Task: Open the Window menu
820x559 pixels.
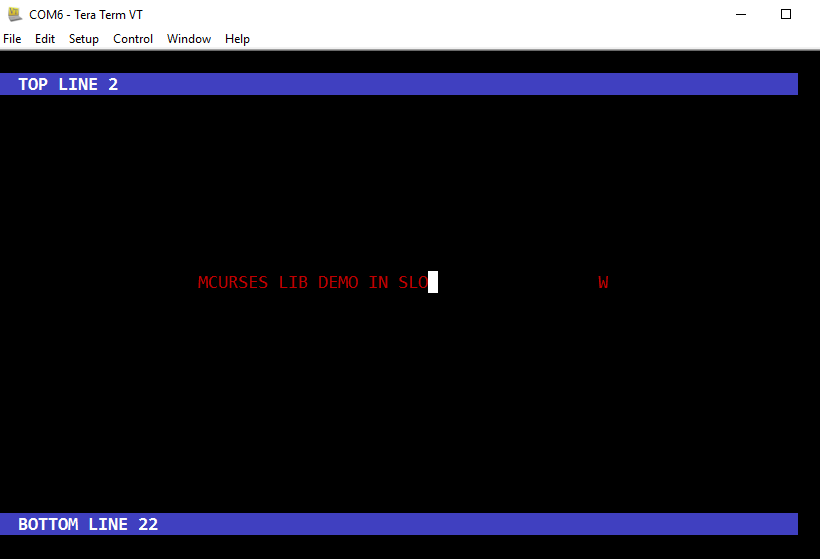Action: click(189, 39)
